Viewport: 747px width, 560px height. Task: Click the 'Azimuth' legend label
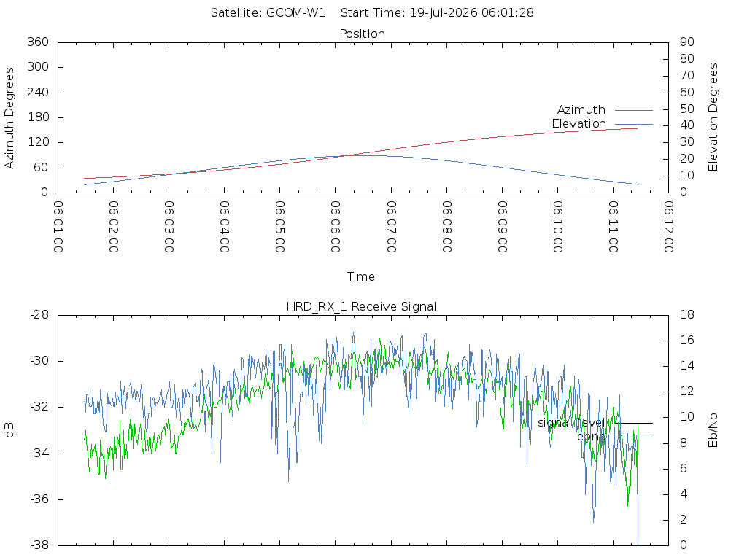pos(581,110)
